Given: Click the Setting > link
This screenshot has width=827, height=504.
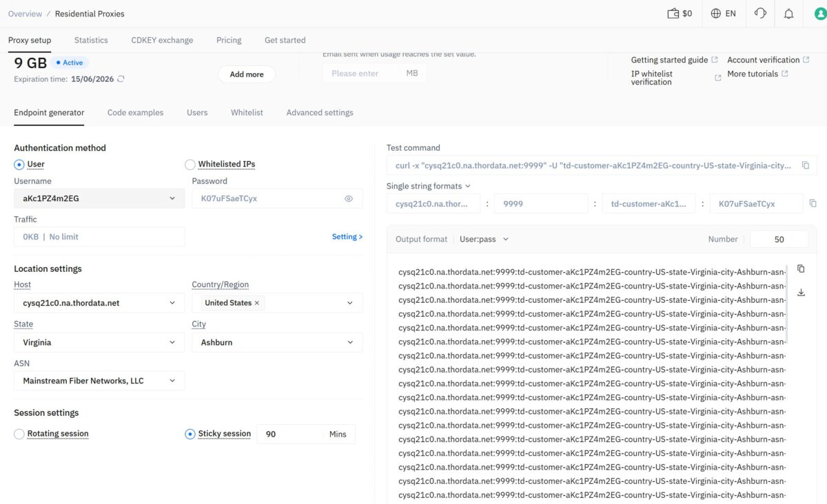Looking at the screenshot, I should 347,237.
